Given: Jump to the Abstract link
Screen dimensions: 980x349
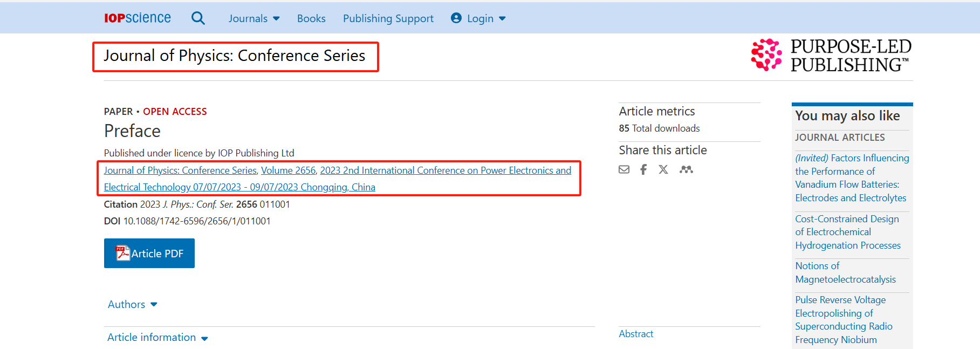Looking at the screenshot, I should pyautogui.click(x=636, y=334).
